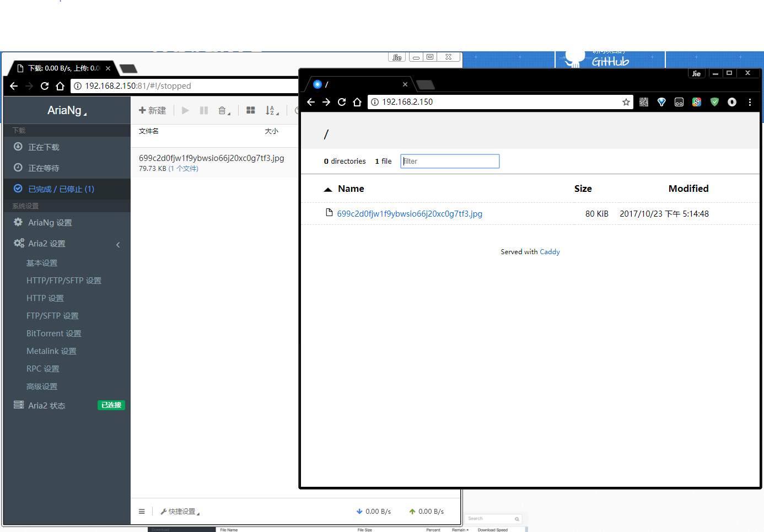Viewport: 764px width, 532px height.
Task: Select all tasks with the grid icon
Action: click(x=251, y=110)
